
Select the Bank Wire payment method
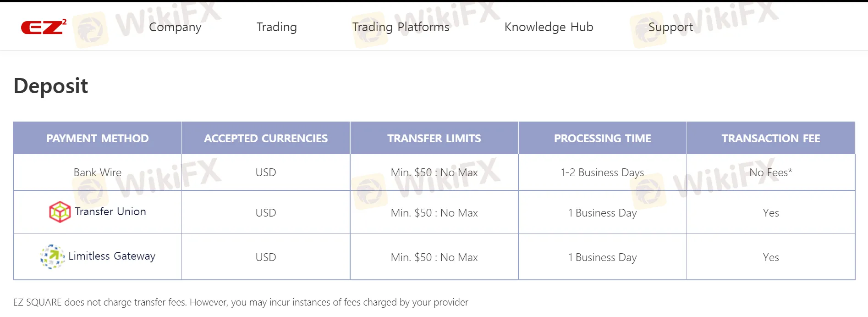pos(97,172)
